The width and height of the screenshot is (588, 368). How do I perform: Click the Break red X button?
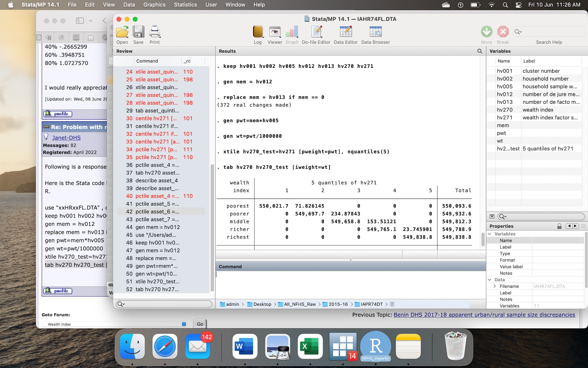(503, 32)
